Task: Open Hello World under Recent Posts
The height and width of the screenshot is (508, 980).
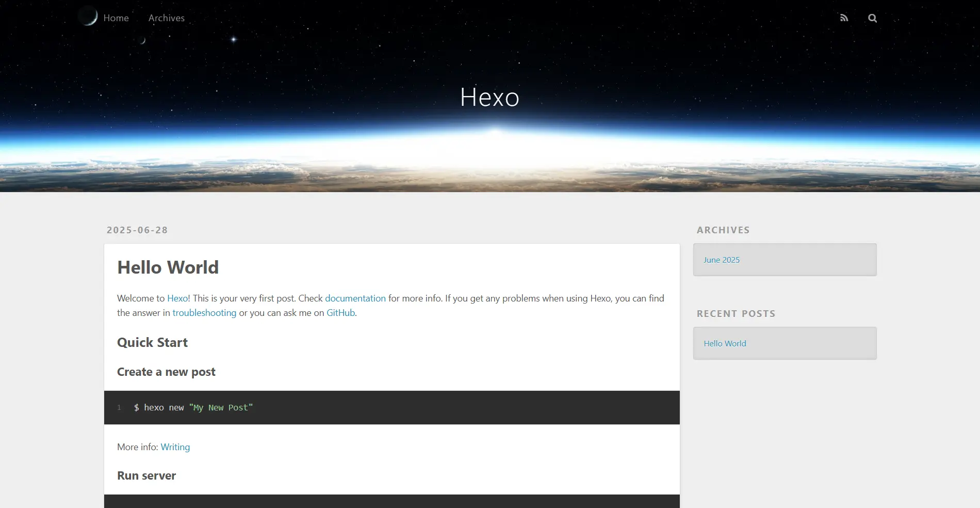Action: pyautogui.click(x=725, y=344)
